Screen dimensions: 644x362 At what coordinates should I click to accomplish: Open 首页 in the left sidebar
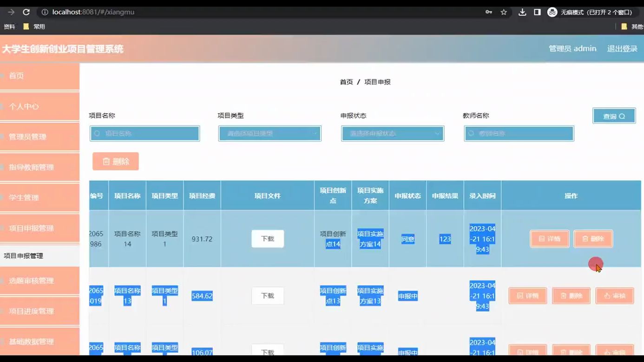pyautogui.click(x=39, y=76)
